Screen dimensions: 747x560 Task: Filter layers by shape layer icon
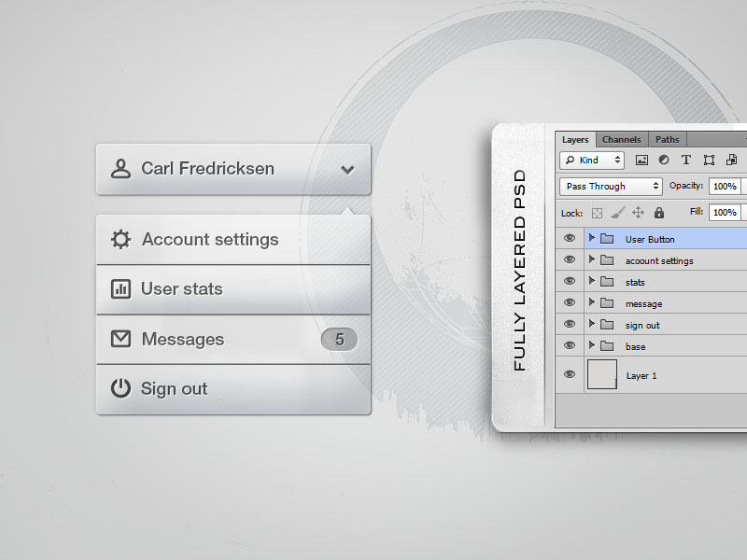point(709,160)
